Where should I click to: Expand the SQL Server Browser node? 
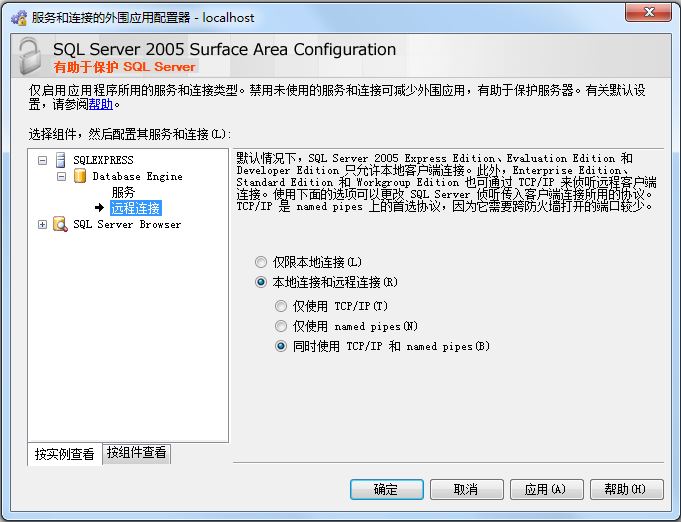coord(42,225)
